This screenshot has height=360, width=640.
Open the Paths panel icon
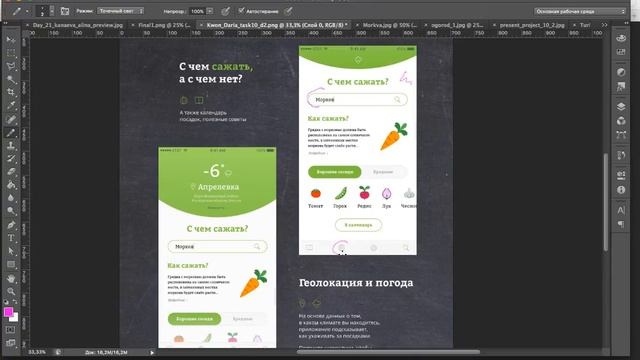click(x=621, y=135)
